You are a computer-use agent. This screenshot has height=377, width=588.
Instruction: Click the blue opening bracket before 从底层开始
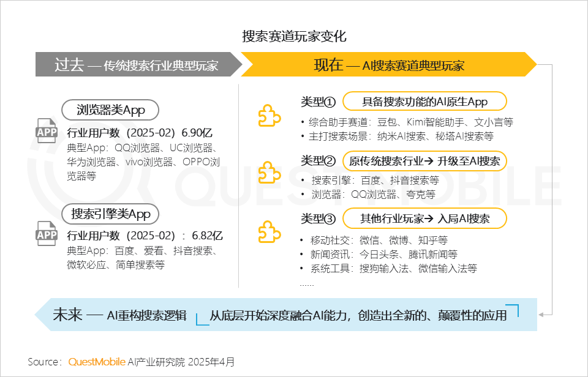point(198,319)
